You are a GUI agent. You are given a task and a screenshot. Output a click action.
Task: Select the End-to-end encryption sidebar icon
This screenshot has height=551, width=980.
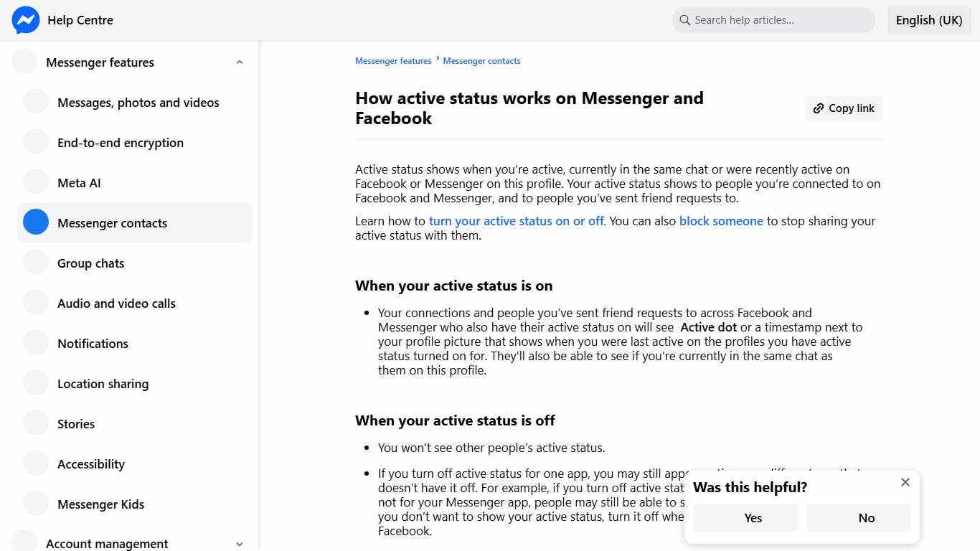coord(36,141)
